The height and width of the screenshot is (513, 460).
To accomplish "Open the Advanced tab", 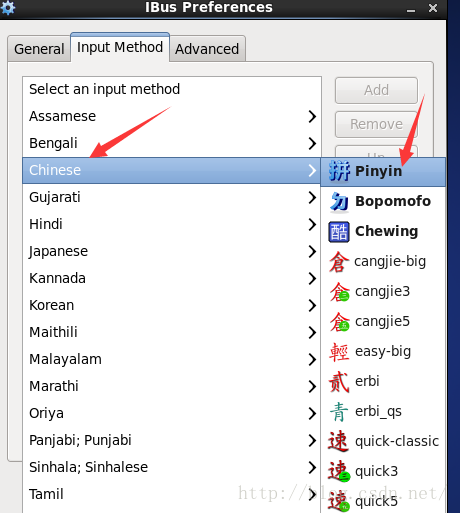I will click(x=207, y=49).
